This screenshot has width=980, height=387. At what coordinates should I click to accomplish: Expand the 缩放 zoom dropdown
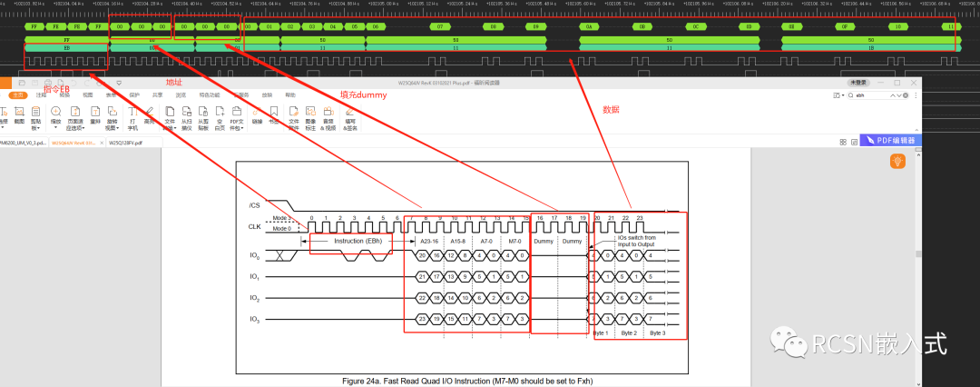click(x=55, y=127)
